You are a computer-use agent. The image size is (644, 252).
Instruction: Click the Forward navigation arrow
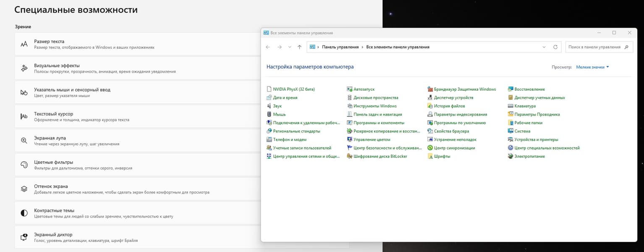[280, 47]
